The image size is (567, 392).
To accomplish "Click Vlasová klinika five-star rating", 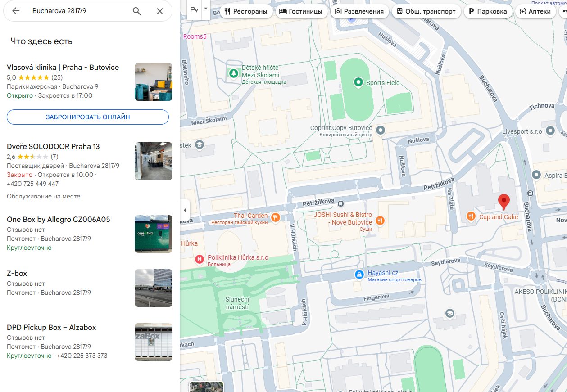I will click(x=35, y=77).
